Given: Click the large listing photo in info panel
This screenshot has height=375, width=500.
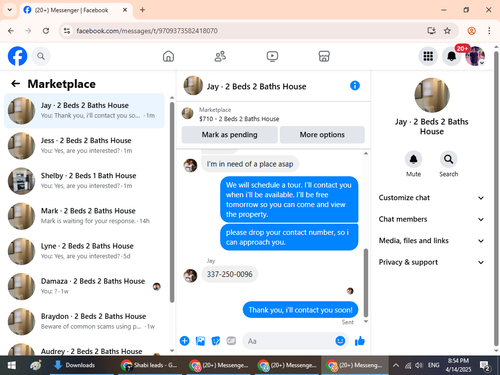Looking at the screenshot, I should tap(432, 95).
